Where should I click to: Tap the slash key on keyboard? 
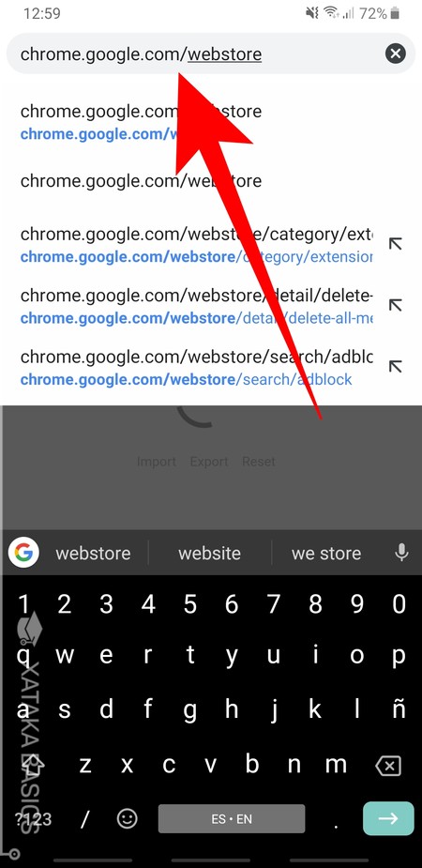pyautogui.click(x=84, y=818)
